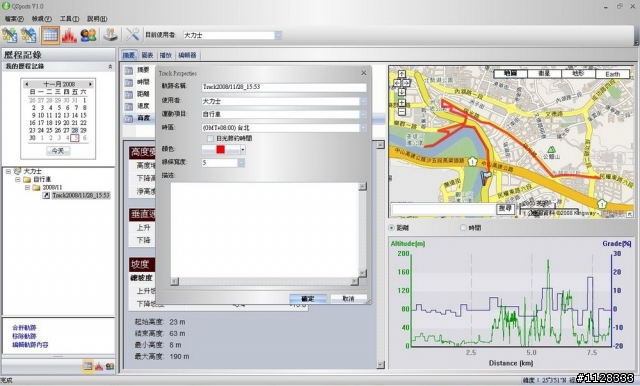Viewport: 640px width, 386px height.
Task: Open the user management people icon
Action: click(88, 35)
